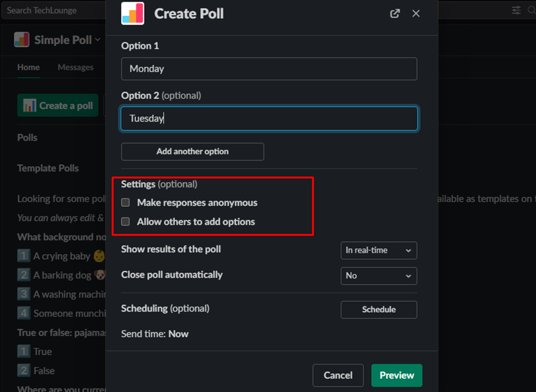Click the Template Polls heading

tap(48, 168)
